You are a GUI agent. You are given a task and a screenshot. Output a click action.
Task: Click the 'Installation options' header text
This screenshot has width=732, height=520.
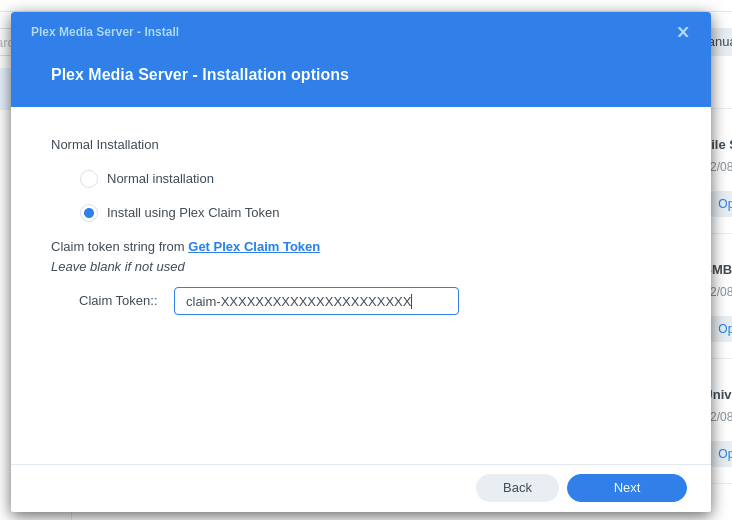[200, 75]
